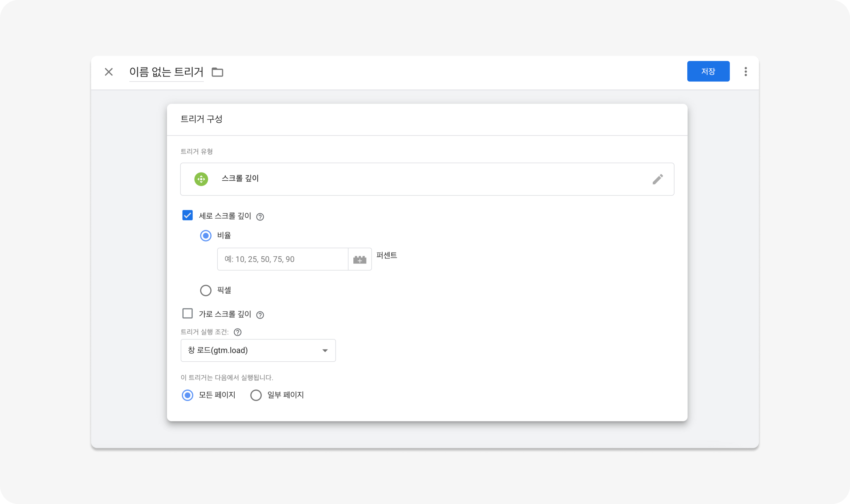Open the 창 로드(gtm.load) dropdown
This screenshot has width=850, height=504.
[x=258, y=350]
